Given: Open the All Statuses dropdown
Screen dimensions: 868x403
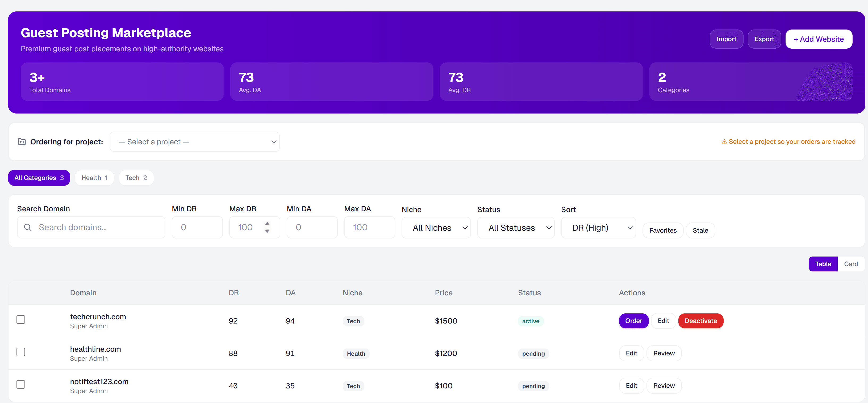Looking at the screenshot, I should [516, 228].
